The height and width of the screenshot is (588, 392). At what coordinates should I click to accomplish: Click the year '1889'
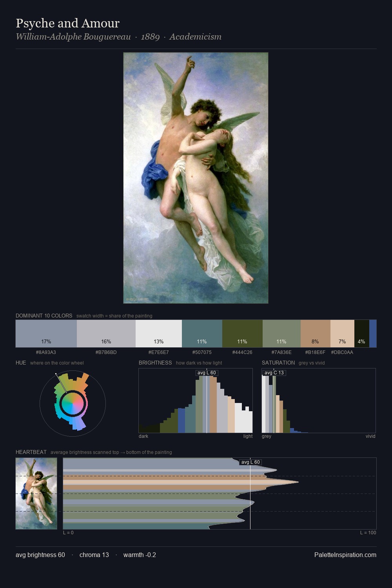pos(150,37)
